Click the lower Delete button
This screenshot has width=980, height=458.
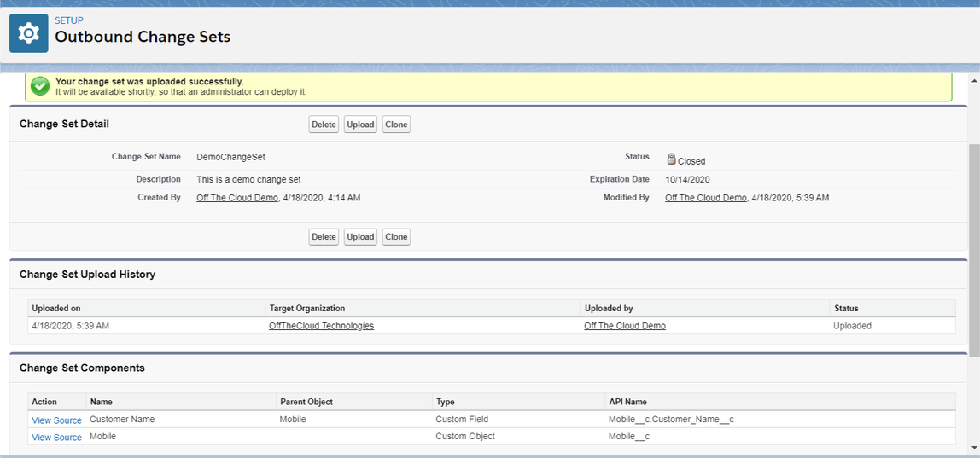pos(324,237)
